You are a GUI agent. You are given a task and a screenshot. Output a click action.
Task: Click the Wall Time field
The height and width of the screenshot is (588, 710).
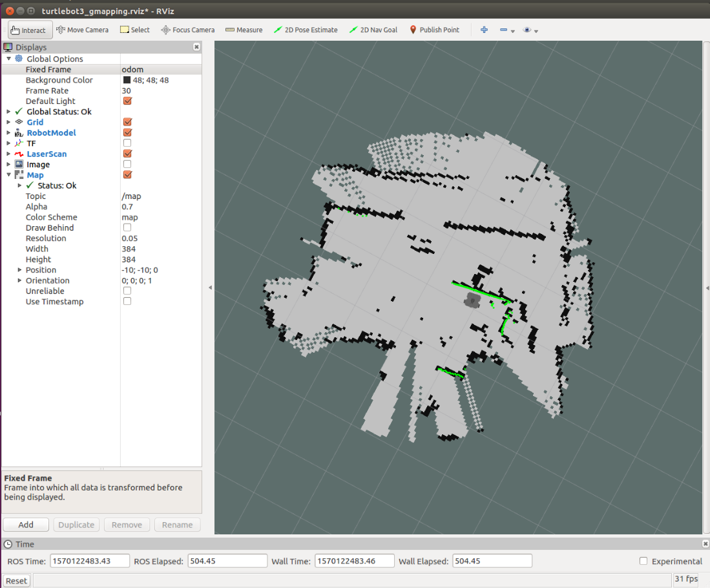355,561
